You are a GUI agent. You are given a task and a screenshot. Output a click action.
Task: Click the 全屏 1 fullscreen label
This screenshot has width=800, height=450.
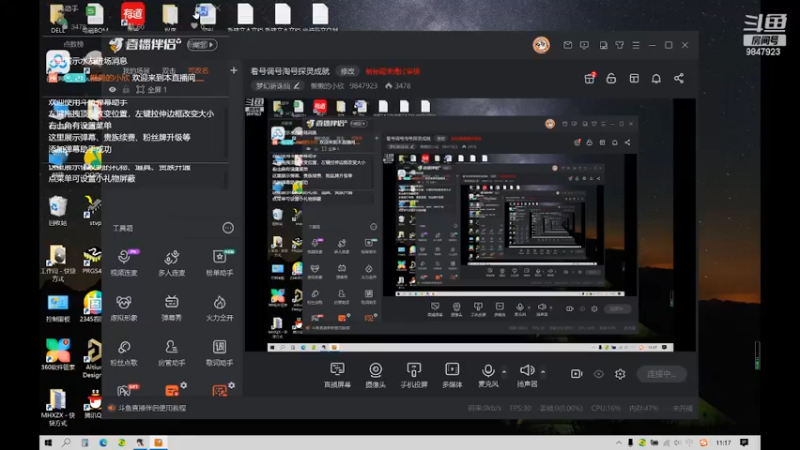[x=157, y=90]
